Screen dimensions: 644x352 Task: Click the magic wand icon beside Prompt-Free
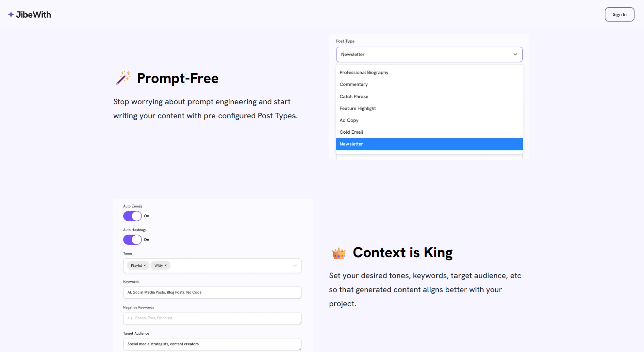123,78
